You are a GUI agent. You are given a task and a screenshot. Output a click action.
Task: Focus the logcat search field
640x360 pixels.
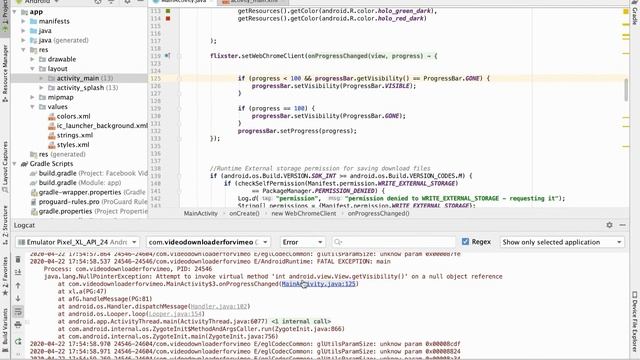click(x=393, y=242)
